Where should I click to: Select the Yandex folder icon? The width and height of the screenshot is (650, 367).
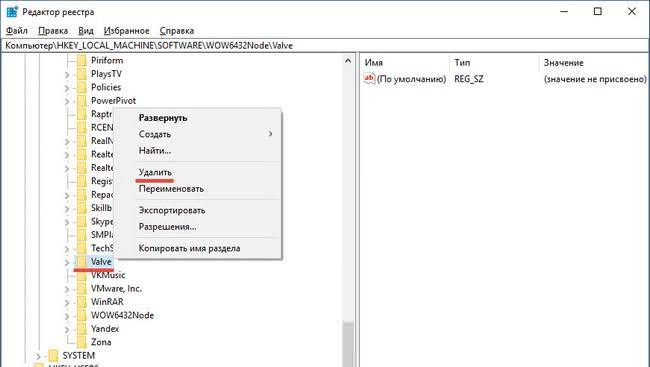82,329
